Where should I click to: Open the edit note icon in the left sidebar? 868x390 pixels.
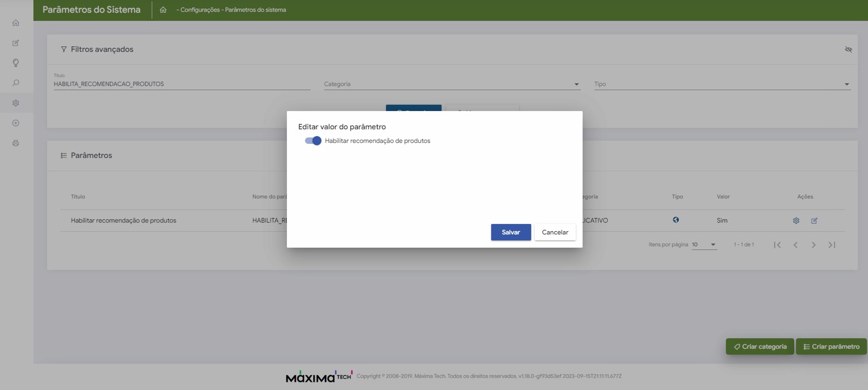pyautogui.click(x=16, y=43)
